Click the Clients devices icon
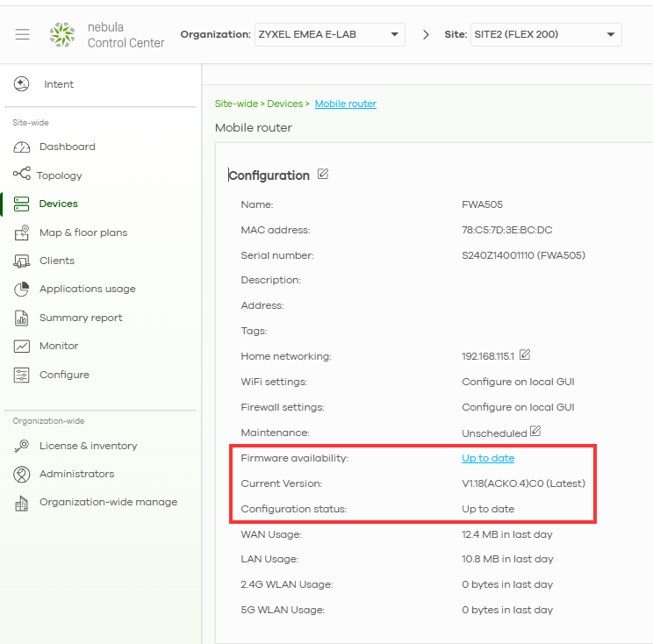This screenshot has width=653, height=644. point(22,261)
